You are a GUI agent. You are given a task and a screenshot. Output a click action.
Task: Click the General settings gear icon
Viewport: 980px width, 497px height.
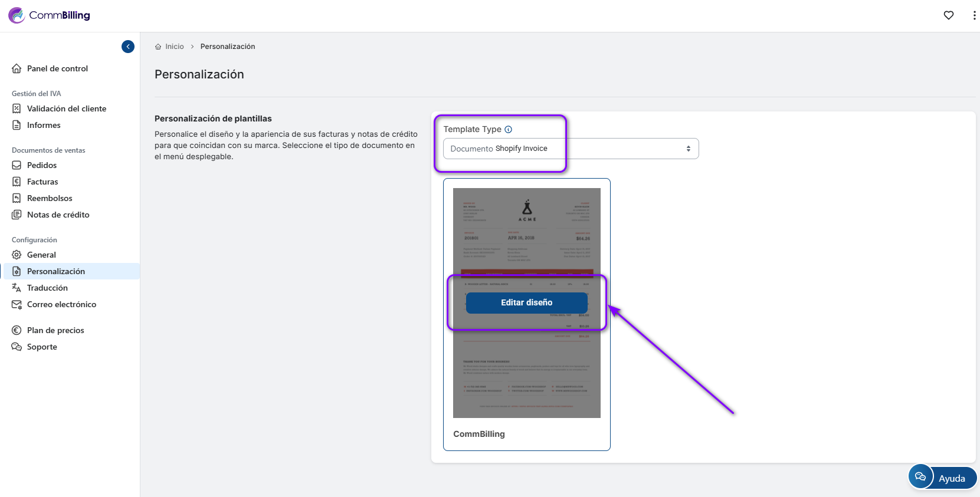17,255
